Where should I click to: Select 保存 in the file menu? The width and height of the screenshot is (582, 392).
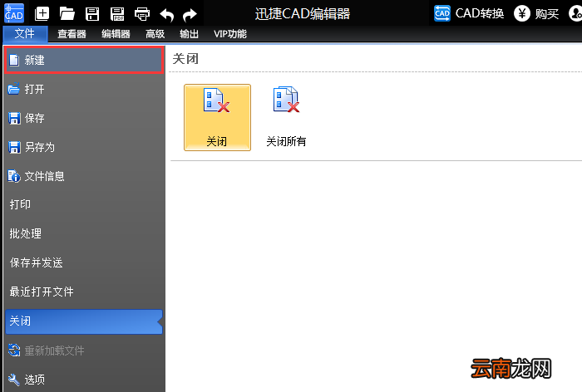pyautogui.click(x=84, y=118)
